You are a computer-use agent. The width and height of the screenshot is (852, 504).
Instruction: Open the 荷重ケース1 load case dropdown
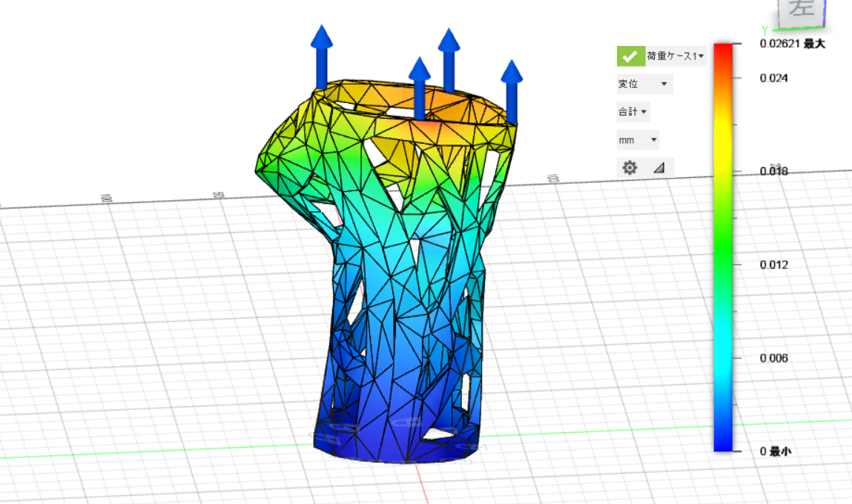[x=676, y=56]
